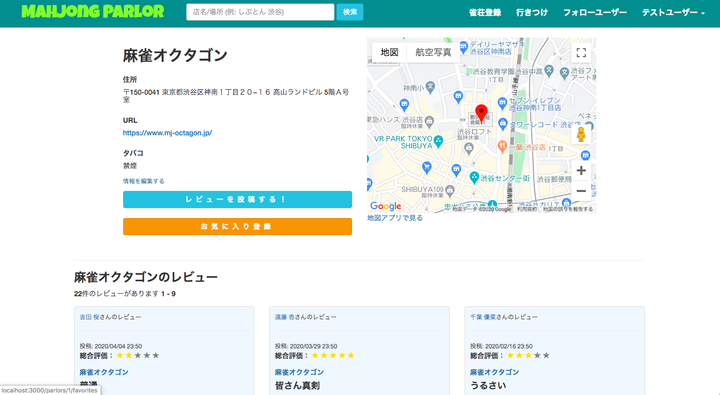
Task: Click the 渋谷センター街 map marker
Action: point(474,177)
